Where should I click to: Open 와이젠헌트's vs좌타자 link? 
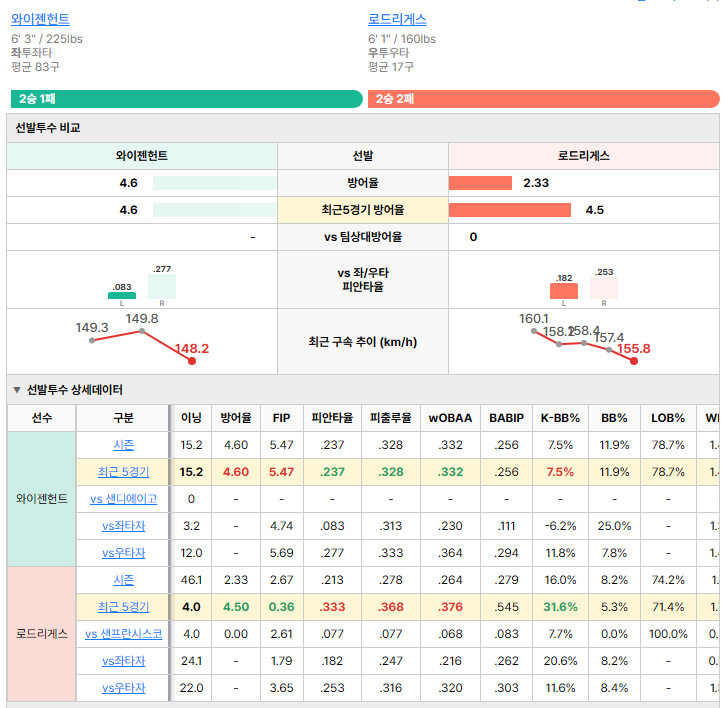click(124, 526)
